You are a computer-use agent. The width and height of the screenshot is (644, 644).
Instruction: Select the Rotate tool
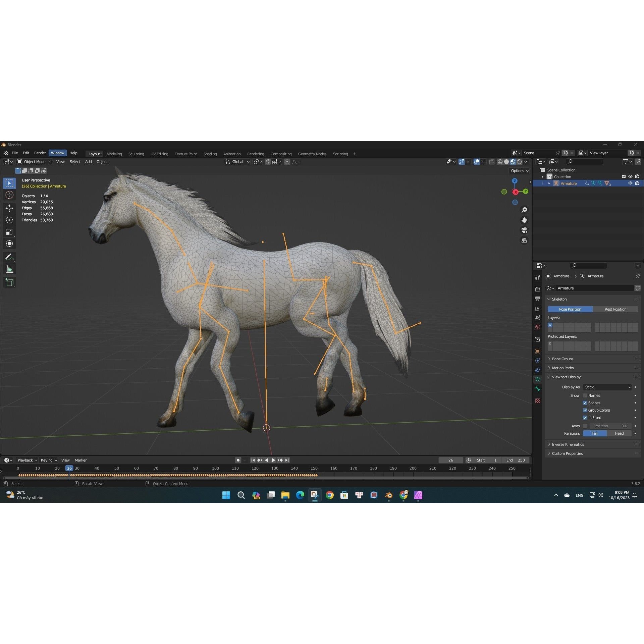[x=9, y=220]
